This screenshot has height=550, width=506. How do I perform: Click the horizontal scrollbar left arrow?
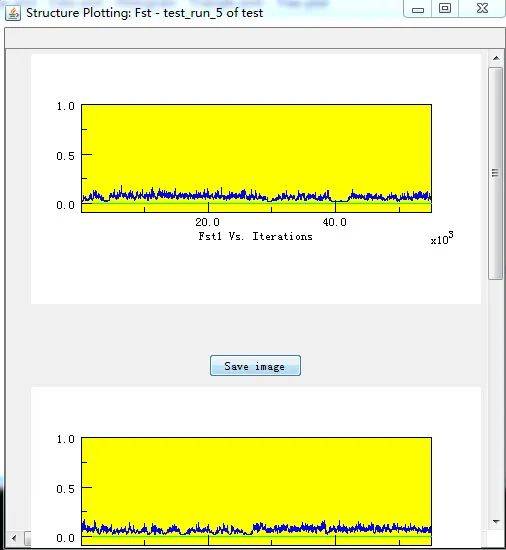pos(14,538)
